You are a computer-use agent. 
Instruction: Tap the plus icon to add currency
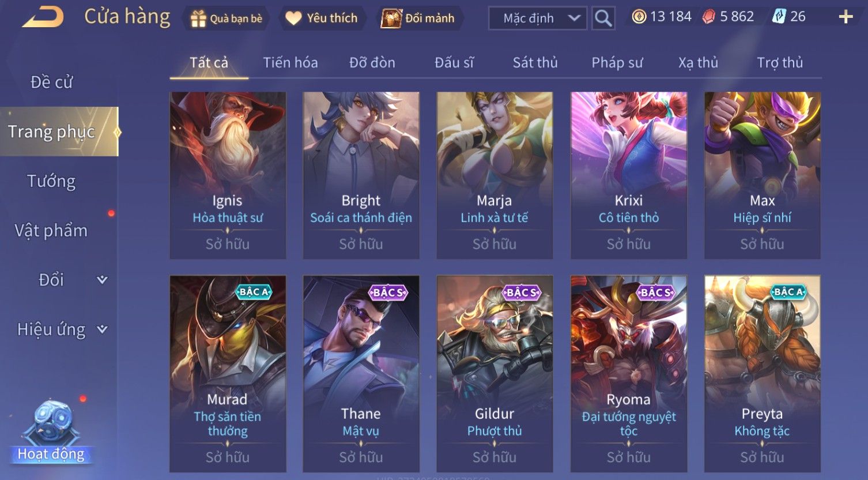coord(846,17)
